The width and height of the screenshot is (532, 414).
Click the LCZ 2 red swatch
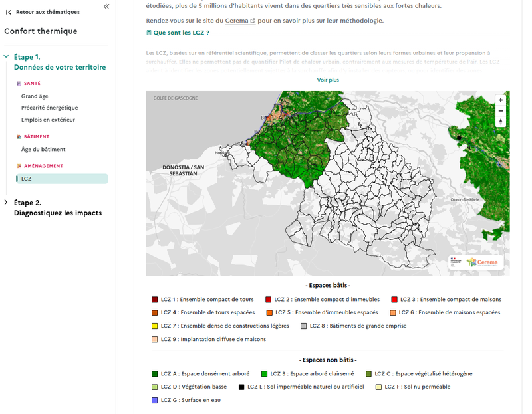[x=269, y=300]
